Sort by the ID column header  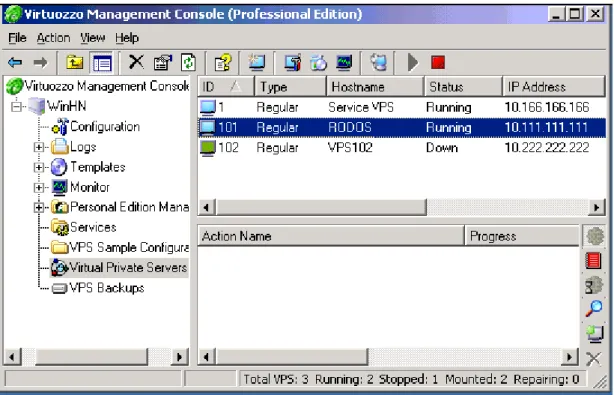[x=226, y=87]
